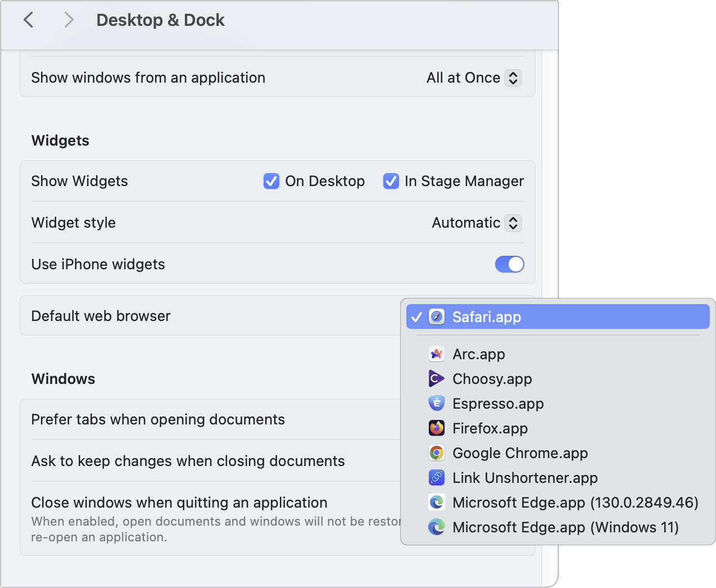Screen dimensions: 716x588
Task: Click Use iPhone widgets label
Action: click(x=98, y=264)
